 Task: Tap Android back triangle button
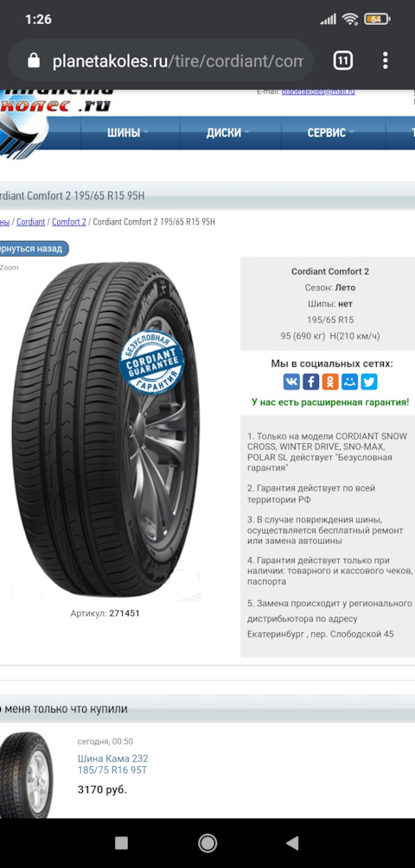click(x=292, y=843)
